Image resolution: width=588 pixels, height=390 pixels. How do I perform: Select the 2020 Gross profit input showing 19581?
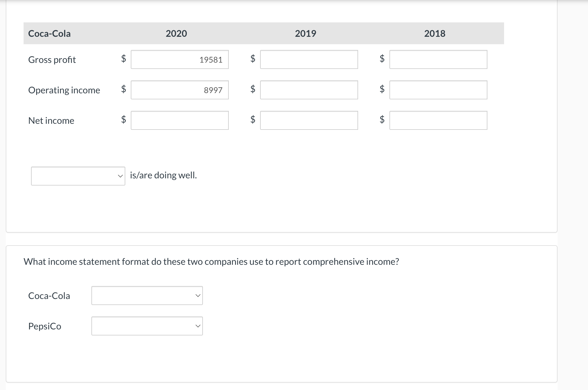tap(179, 60)
